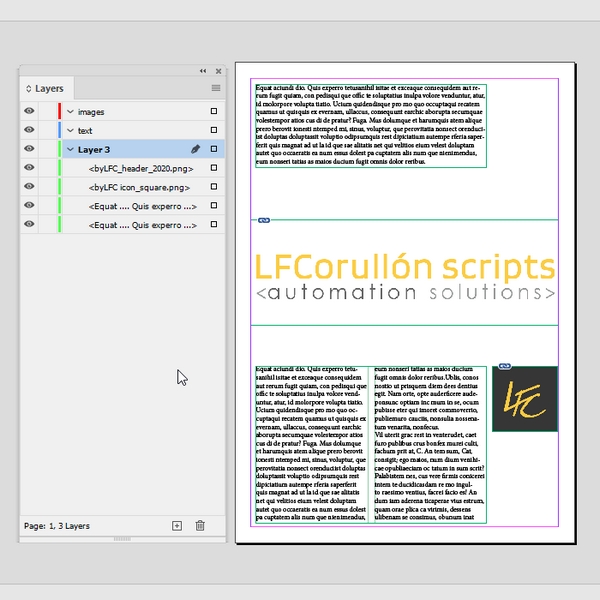Select the LFC square logo image

pos(525,399)
